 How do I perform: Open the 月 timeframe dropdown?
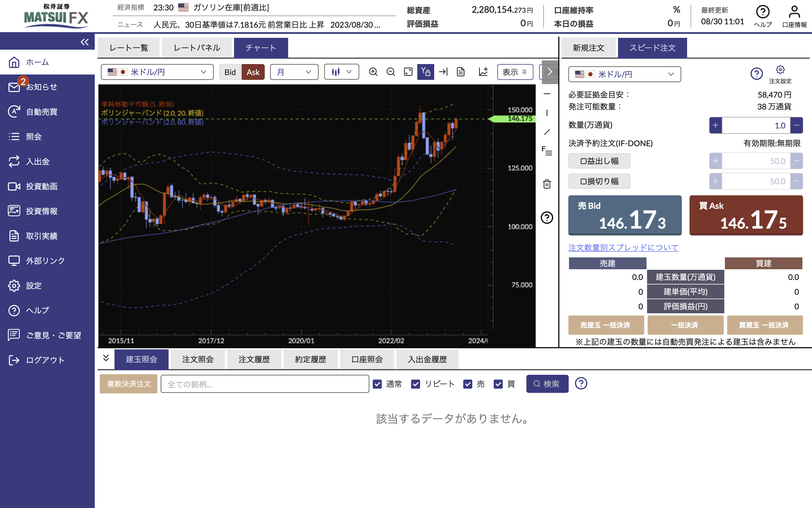pyautogui.click(x=294, y=72)
